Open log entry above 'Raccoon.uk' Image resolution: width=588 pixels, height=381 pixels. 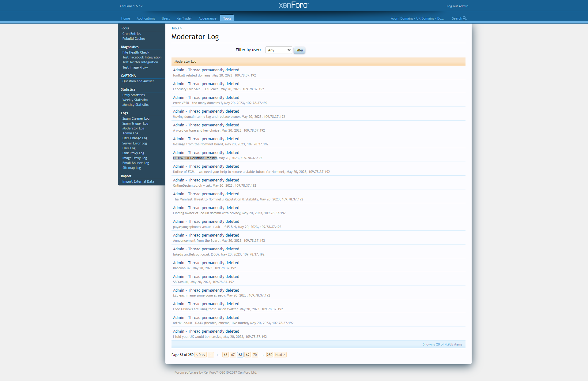[206, 263]
